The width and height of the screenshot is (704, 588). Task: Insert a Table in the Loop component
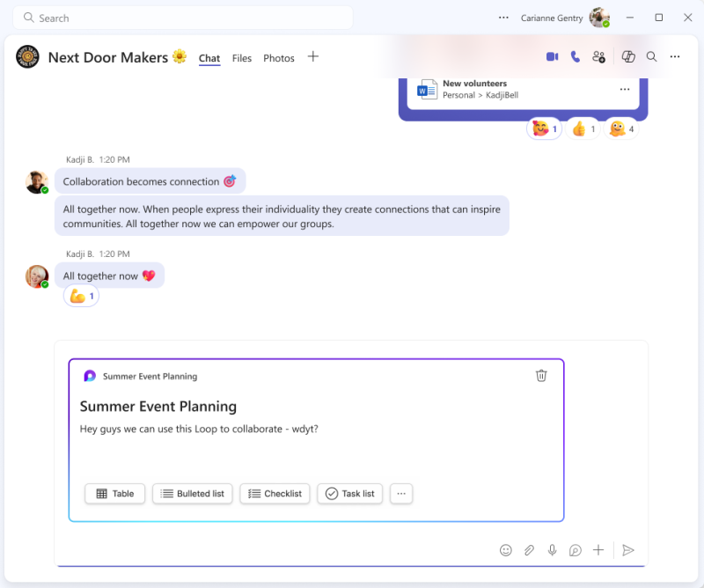pos(114,494)
